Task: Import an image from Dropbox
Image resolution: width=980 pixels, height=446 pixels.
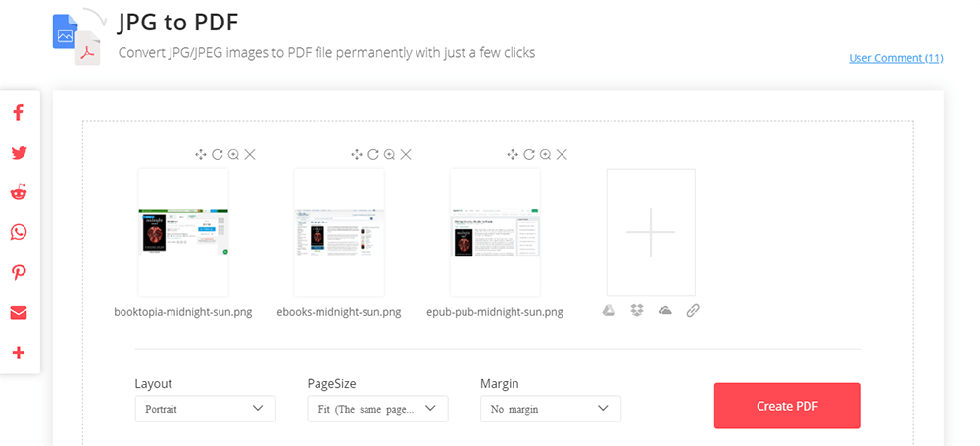Action: click(637, 310)
